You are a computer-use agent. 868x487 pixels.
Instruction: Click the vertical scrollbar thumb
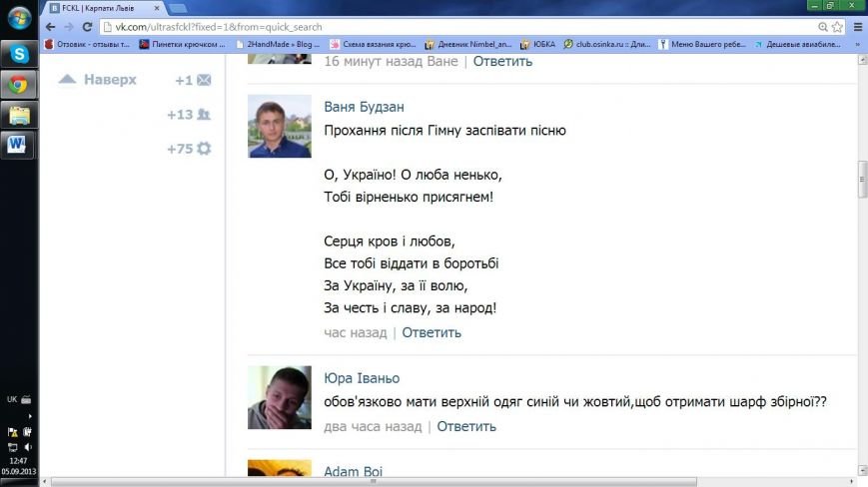(x=862, y=179)
